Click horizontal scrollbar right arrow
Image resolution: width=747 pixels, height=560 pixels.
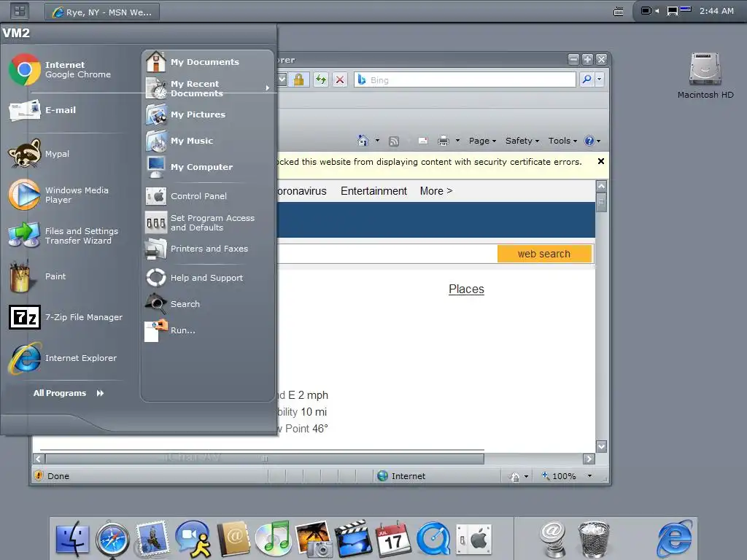click(x=589, y=459)
